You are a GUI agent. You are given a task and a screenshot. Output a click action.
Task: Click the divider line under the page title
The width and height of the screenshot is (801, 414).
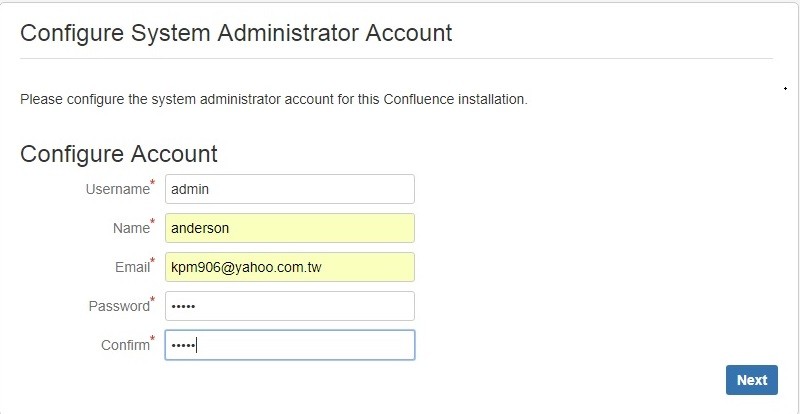(398, 58)
